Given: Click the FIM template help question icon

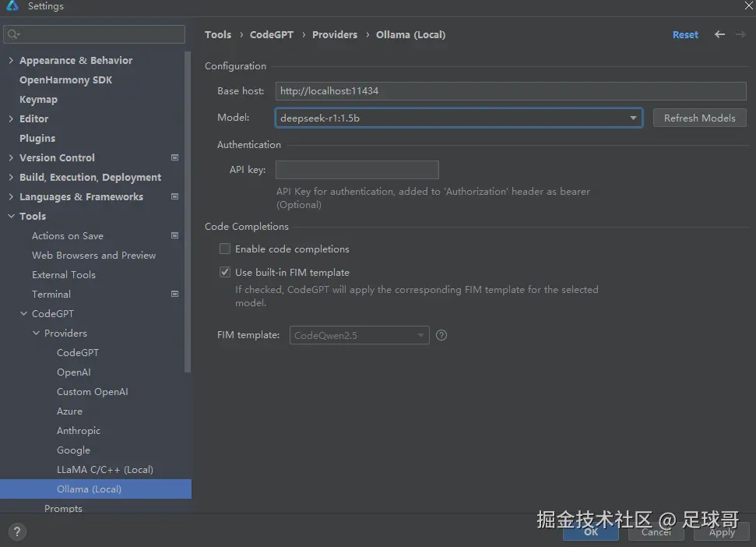Looking at the screenshot, I should coord(441,335).
